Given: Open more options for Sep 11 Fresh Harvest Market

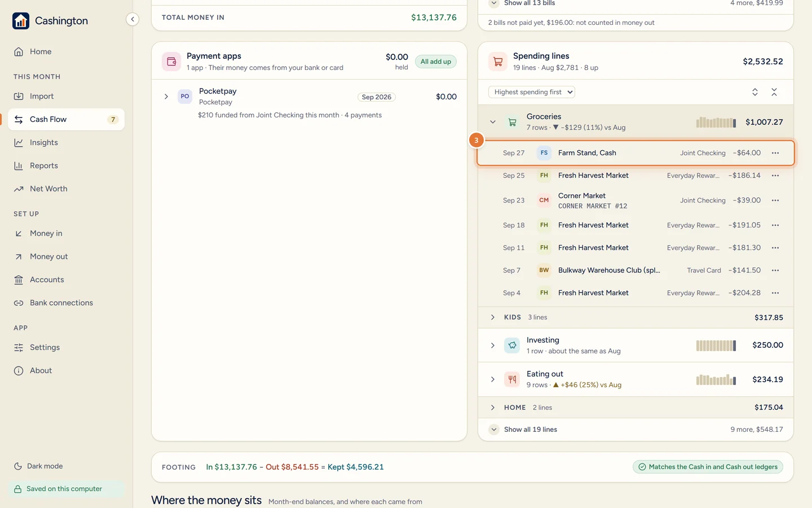Looking at the screenshot, I should [775, 248].
